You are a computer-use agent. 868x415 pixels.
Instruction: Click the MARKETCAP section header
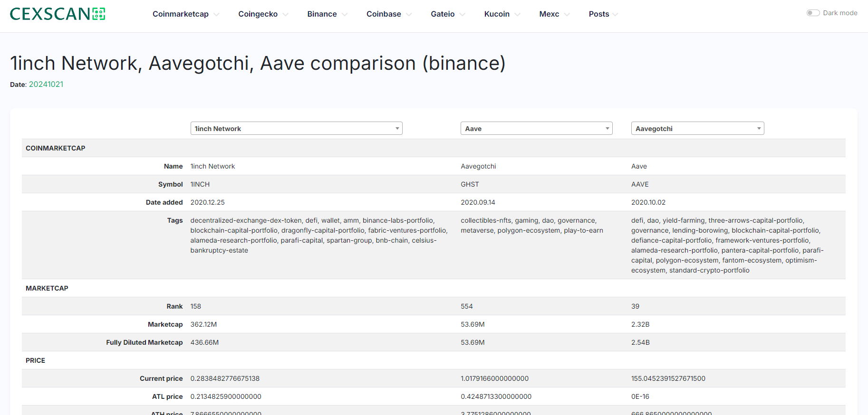(47, 288)
